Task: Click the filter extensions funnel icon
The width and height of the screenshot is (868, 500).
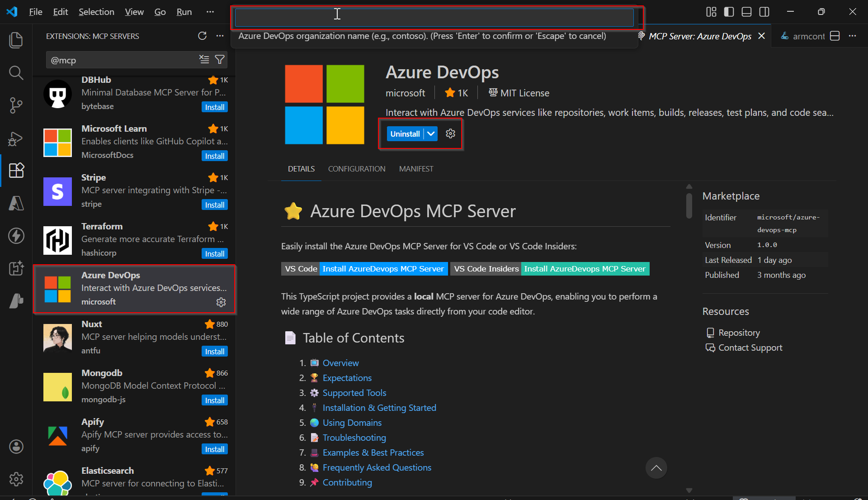Action: pyautogui.click(x=220, y=60)
